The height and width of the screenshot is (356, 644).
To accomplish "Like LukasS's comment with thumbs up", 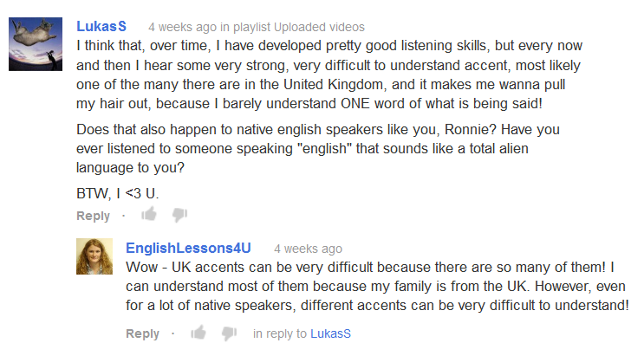I will tap(149, 214).
